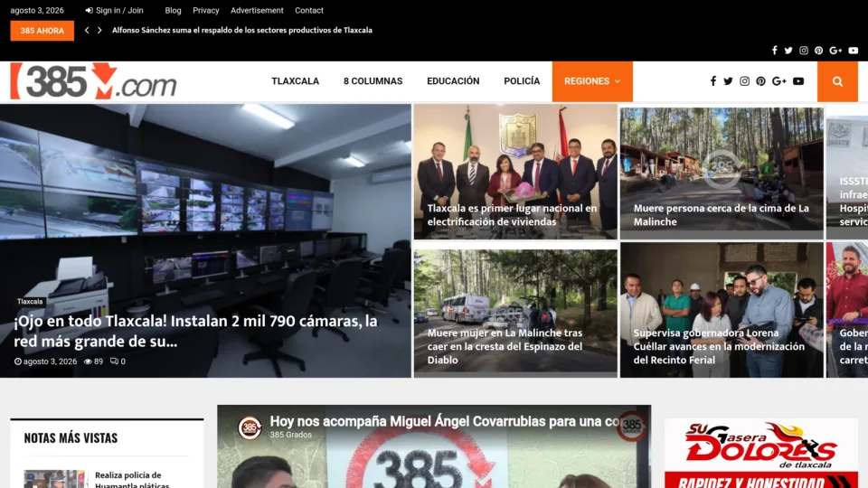Click agosto 3, 2026 date on featured article

point(50,361)
